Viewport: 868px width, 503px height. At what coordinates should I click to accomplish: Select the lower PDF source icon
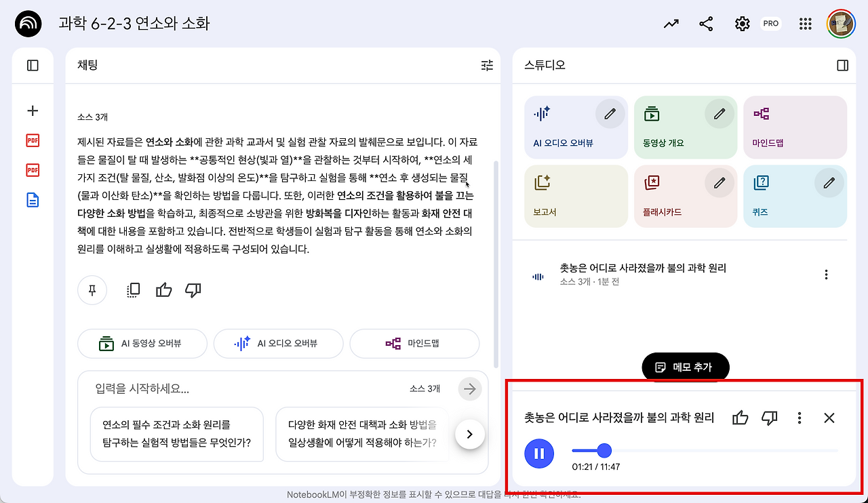pos(33,169)
